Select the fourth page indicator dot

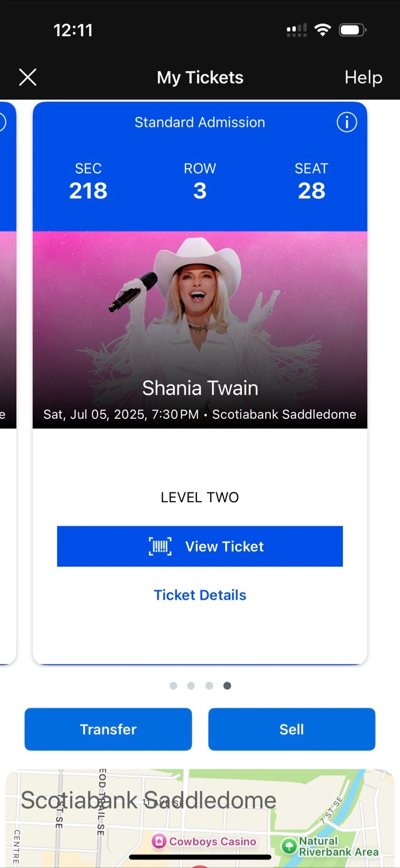[x=227, y=685]
